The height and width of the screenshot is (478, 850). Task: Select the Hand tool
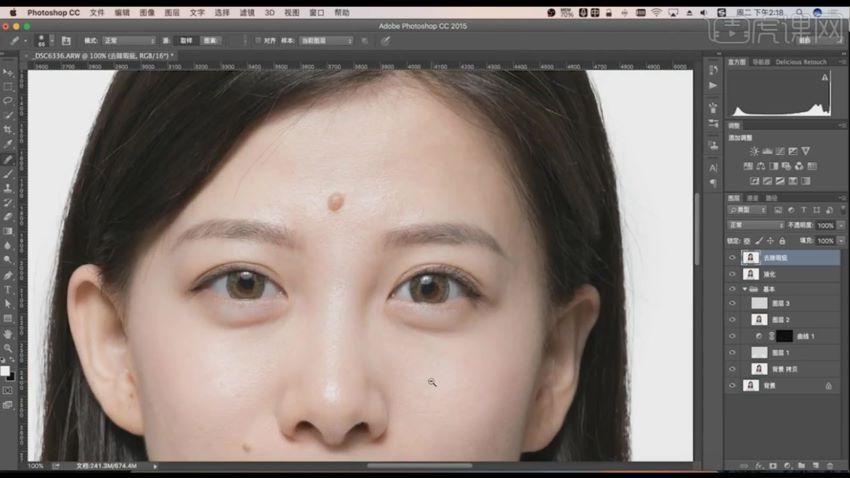coord(8,333)
